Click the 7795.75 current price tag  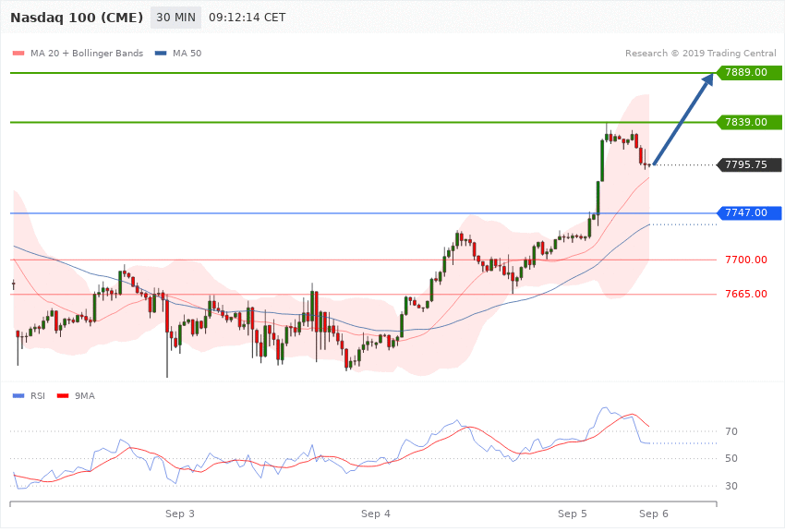(x=749, y=164)
